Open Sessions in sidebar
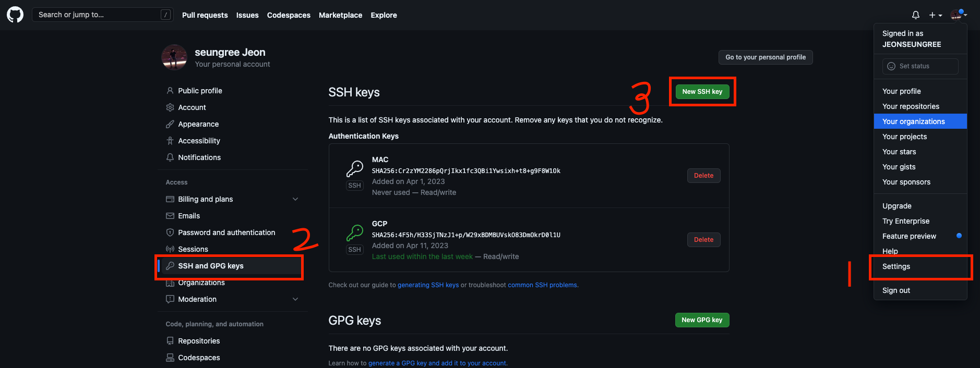This screenshot has height=368, width=980. 233,249
